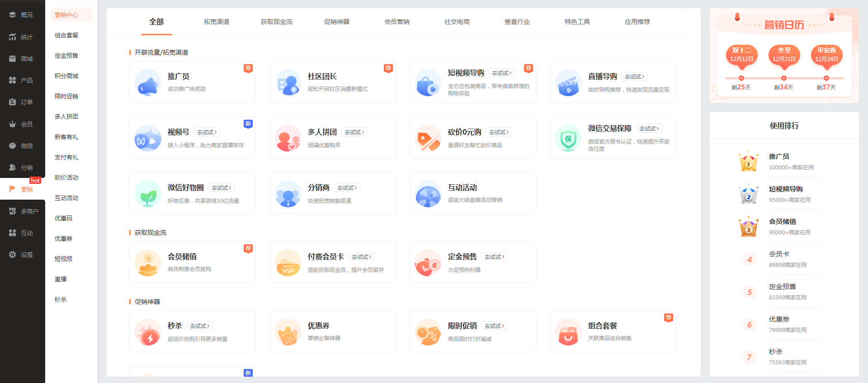The width and height of the screenshot is (868, 383).
Task: Click the 砍价0元购 price tag icon
Action: (x=428, y=138)
